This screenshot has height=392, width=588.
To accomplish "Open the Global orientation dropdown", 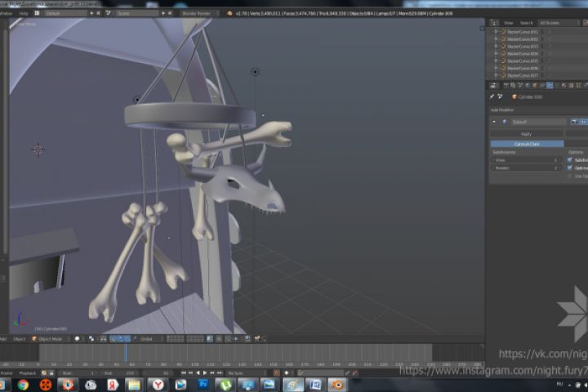I will click(x=151, y=339).
